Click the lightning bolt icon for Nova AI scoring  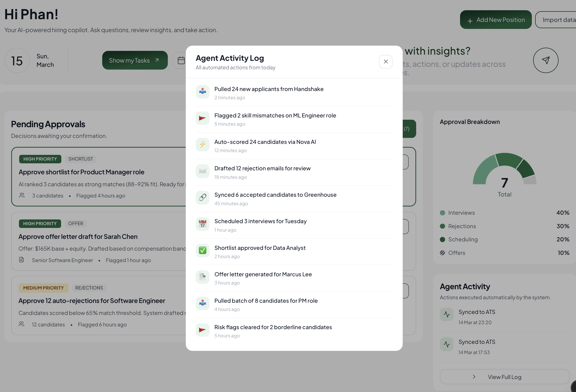tap(202, 145)
